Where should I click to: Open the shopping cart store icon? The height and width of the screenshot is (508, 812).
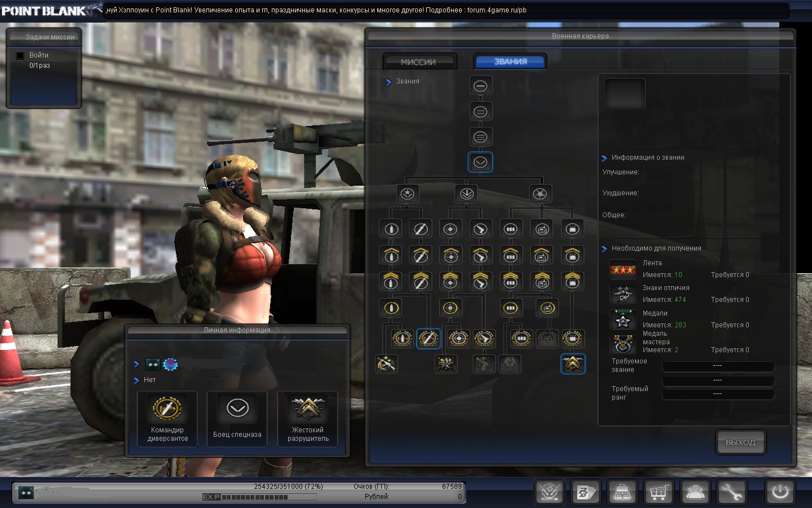658,492
